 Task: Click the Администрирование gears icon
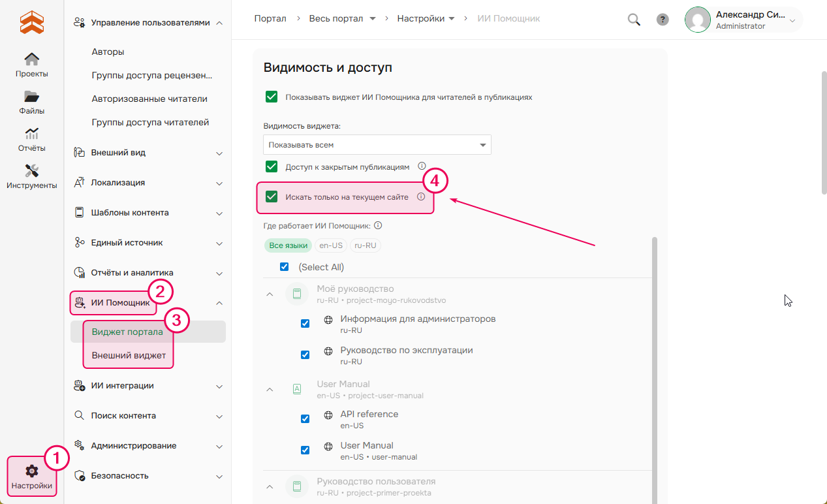point(80,446)
